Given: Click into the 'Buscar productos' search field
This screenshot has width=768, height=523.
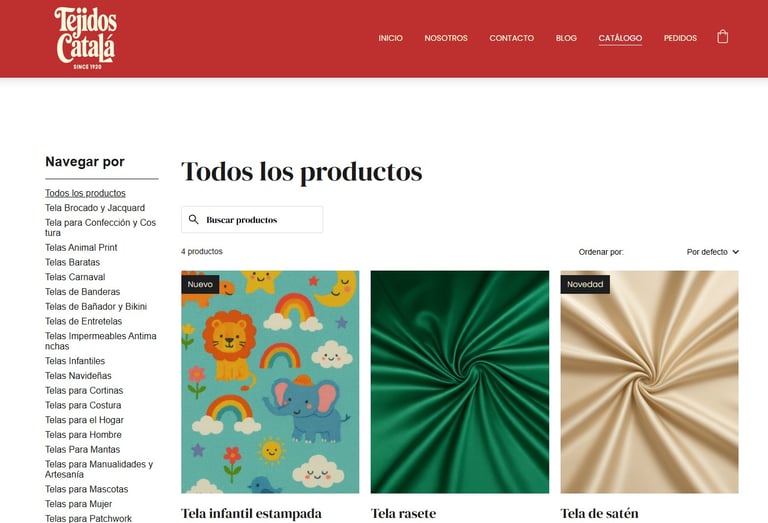Looking at the screenshot, I should [x=252, y=219].
